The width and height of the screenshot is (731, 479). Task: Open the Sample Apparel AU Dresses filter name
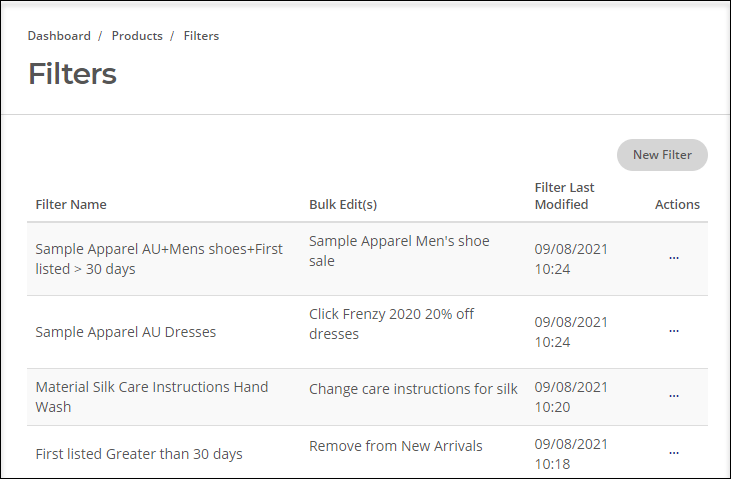pyautogui.click(x=126, y=332)
